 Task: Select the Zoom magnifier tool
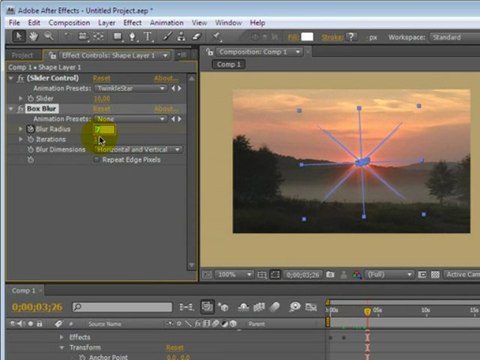pos(49,36)
